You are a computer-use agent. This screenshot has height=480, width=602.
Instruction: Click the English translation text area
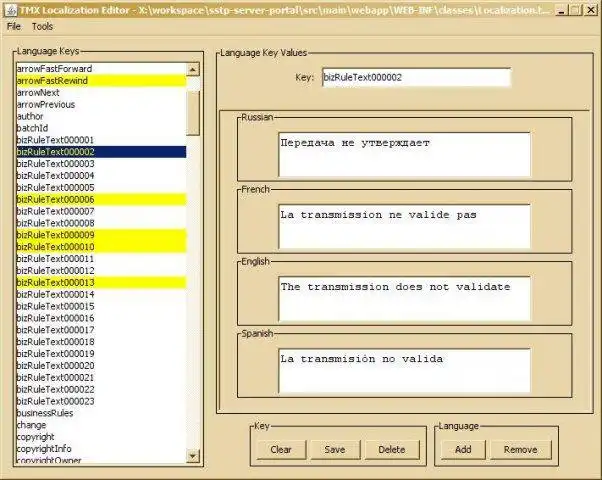[x=404, y=298]
